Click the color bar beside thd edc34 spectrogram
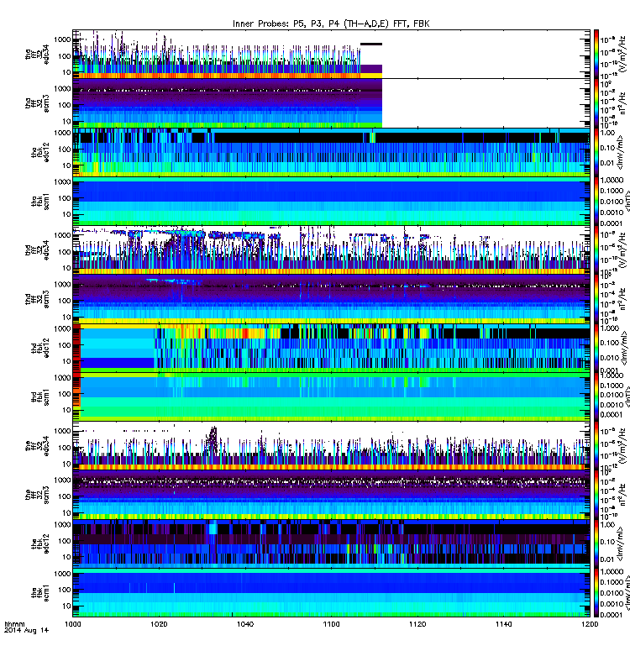 [596, 249]
